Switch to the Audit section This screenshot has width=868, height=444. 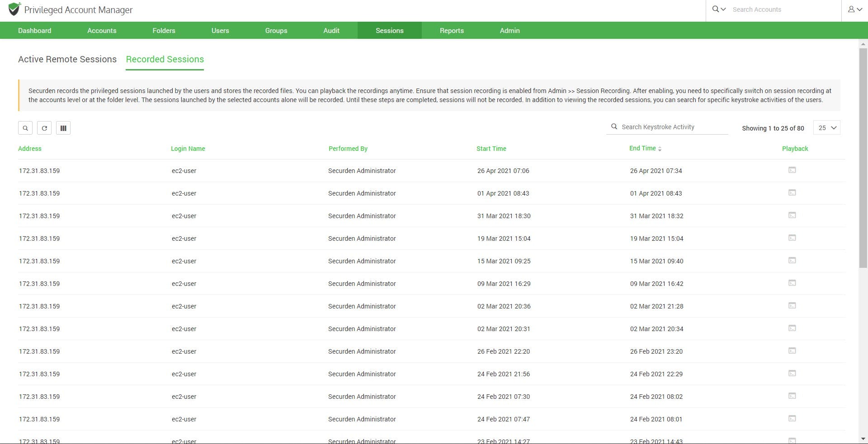[x=331, y=31]
